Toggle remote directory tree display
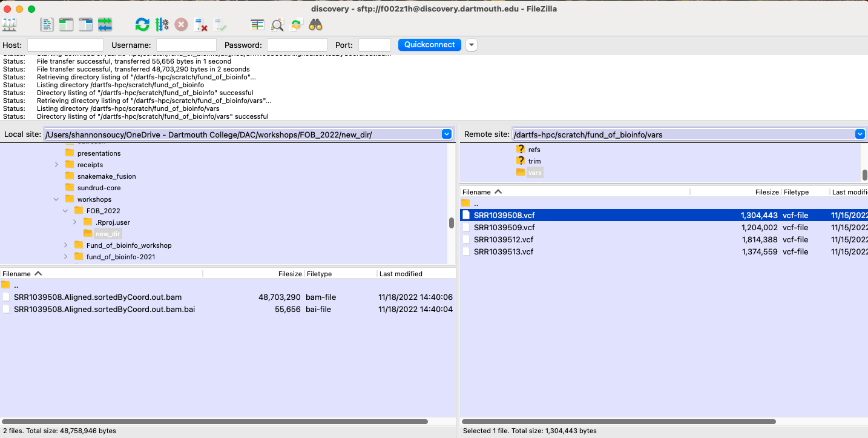 click(x=85, y=25)
